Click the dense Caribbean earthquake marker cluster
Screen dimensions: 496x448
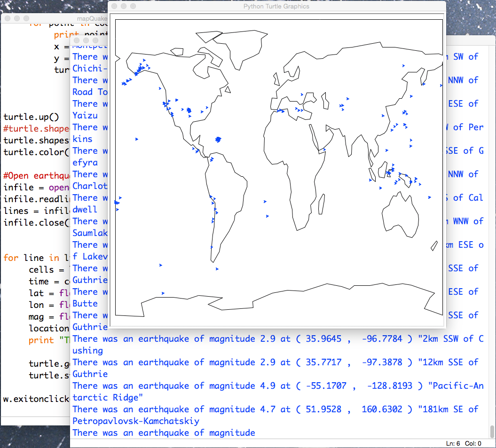218,140
